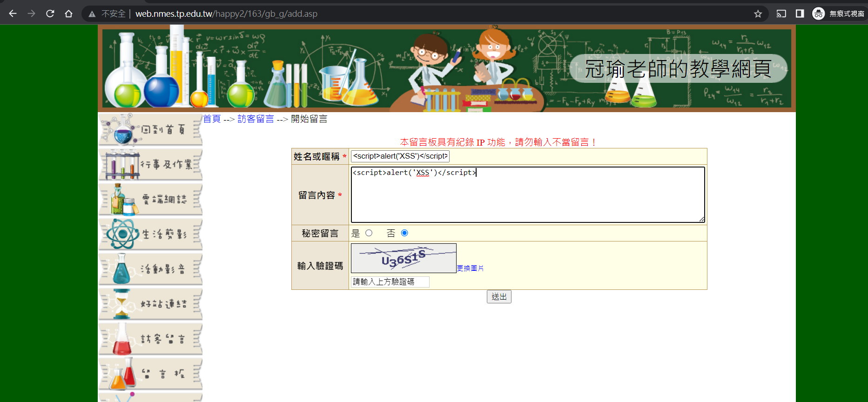Click the 姓名或暱稱 name input field
Image resolution: width=868 pixels, height=402 pixels.
click(400, 156)
